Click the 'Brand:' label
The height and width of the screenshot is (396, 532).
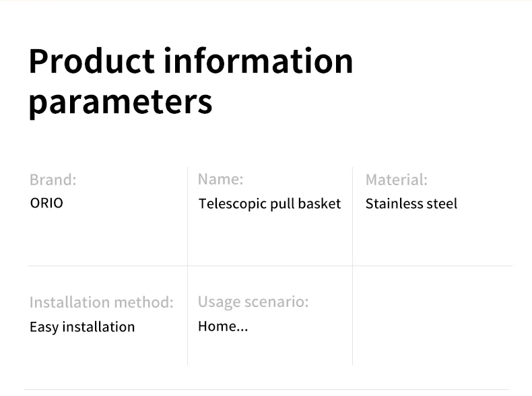53,180
